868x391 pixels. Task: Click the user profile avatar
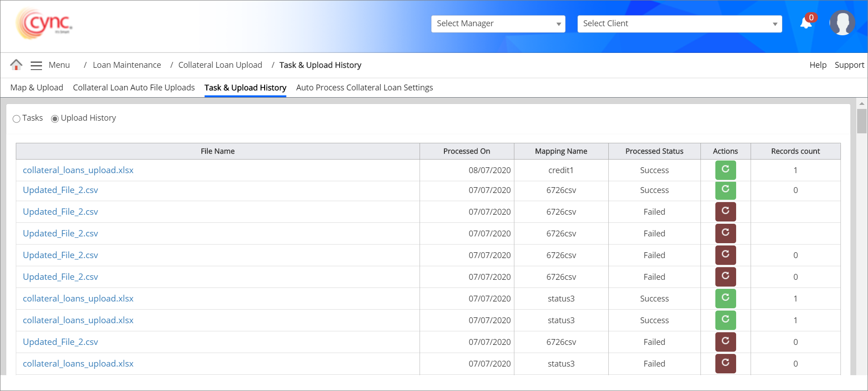[842, 23]
